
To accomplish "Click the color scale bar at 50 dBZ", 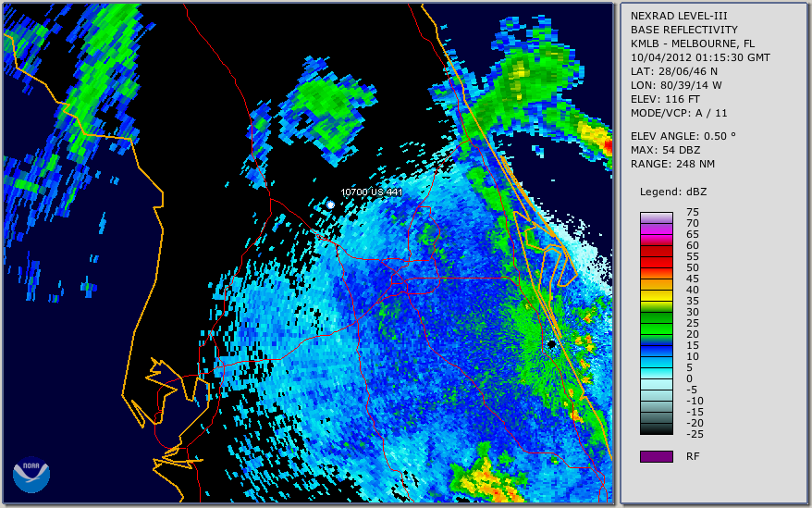I will pyautogui.click(x=656, y=267).
